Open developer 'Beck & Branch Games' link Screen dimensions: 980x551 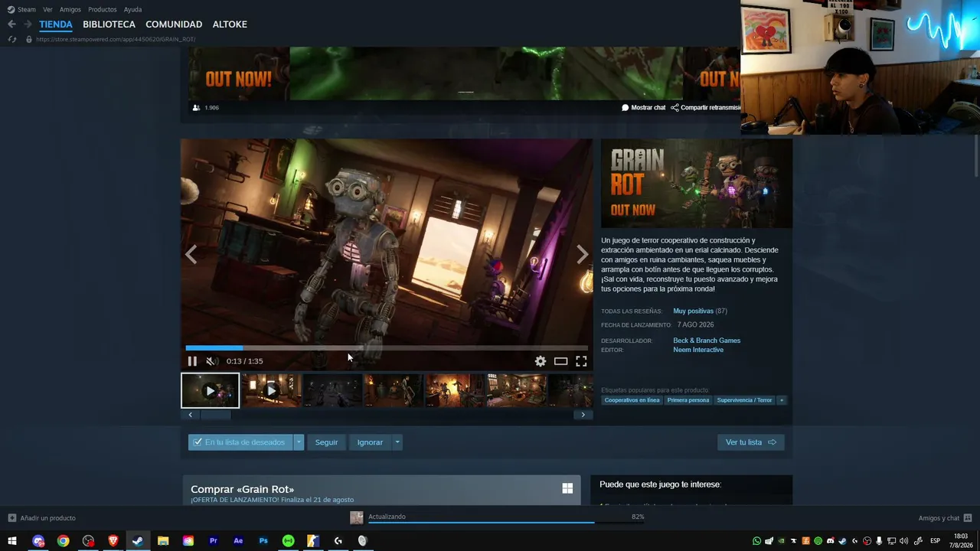click(707, 341)
